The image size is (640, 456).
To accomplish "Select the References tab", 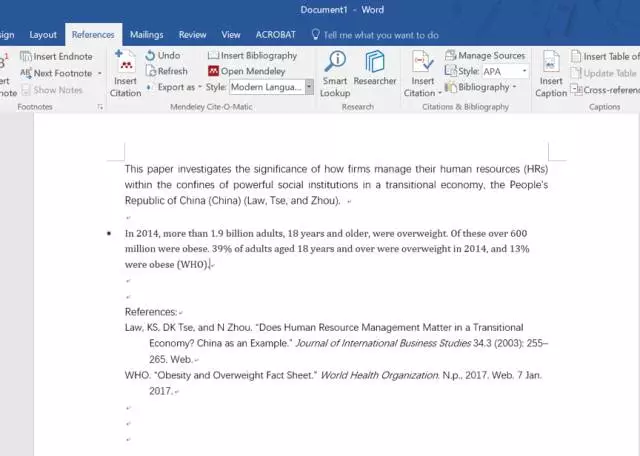I will (93, 35).
